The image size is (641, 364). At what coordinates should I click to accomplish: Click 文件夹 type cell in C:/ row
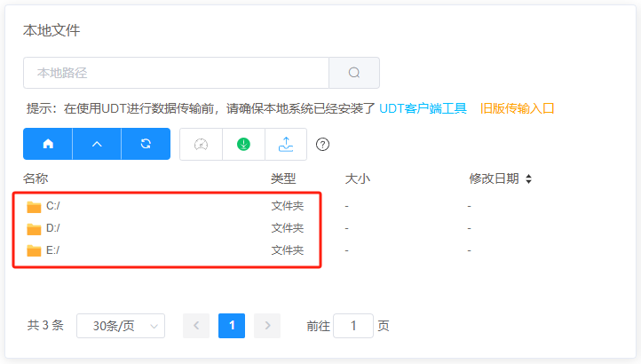(288, 206)
